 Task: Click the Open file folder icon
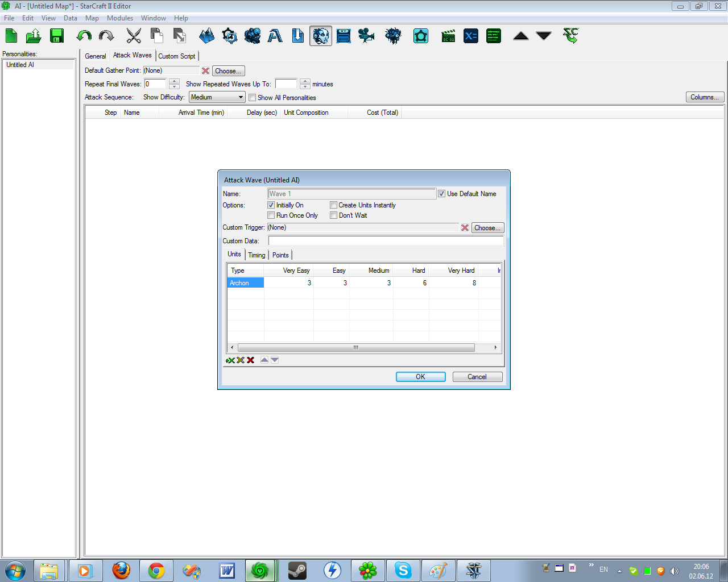pyautogui.click(x=34, y=36)
